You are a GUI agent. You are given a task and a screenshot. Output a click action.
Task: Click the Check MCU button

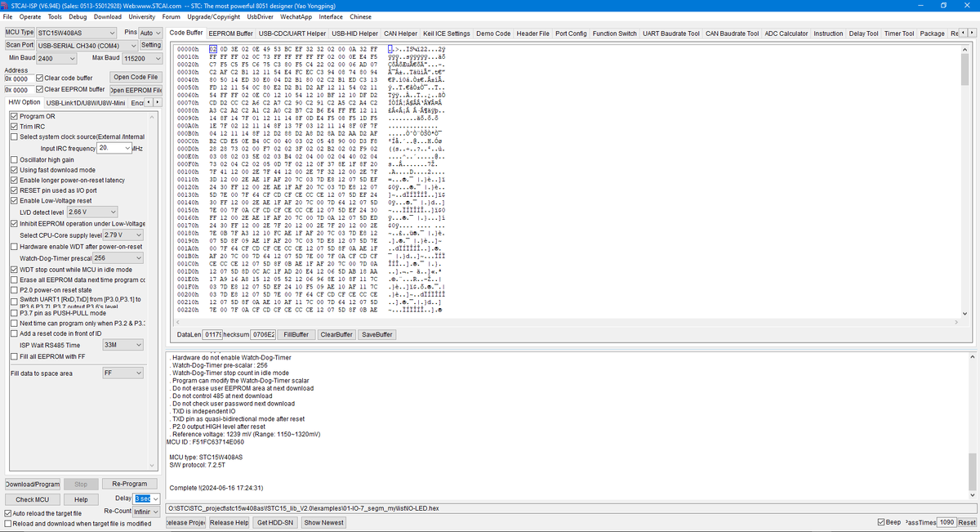33,499
